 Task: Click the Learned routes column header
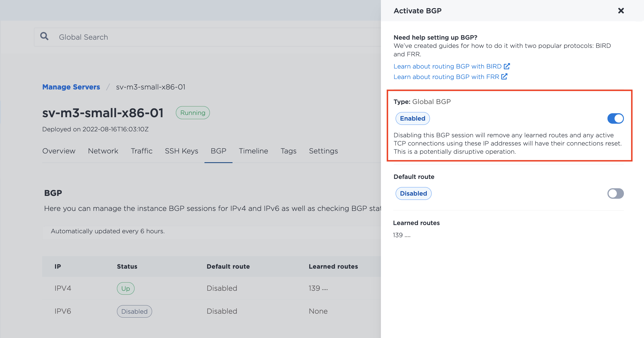pyautogui.click(x=333, y=266)
